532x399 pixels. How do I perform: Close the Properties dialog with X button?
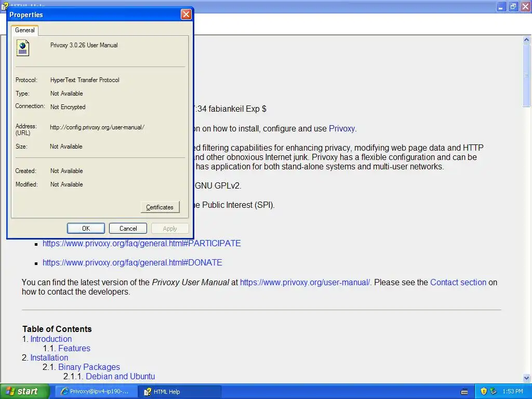tap(186, 14)
